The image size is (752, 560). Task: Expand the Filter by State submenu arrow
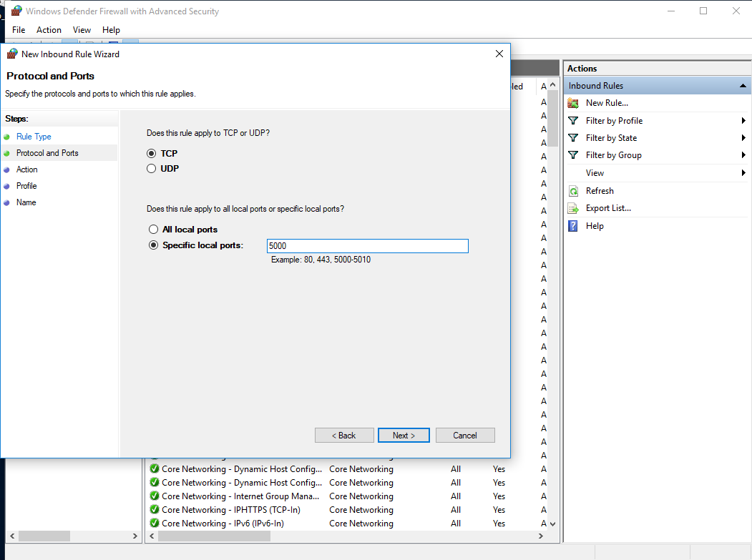(743, 138)
